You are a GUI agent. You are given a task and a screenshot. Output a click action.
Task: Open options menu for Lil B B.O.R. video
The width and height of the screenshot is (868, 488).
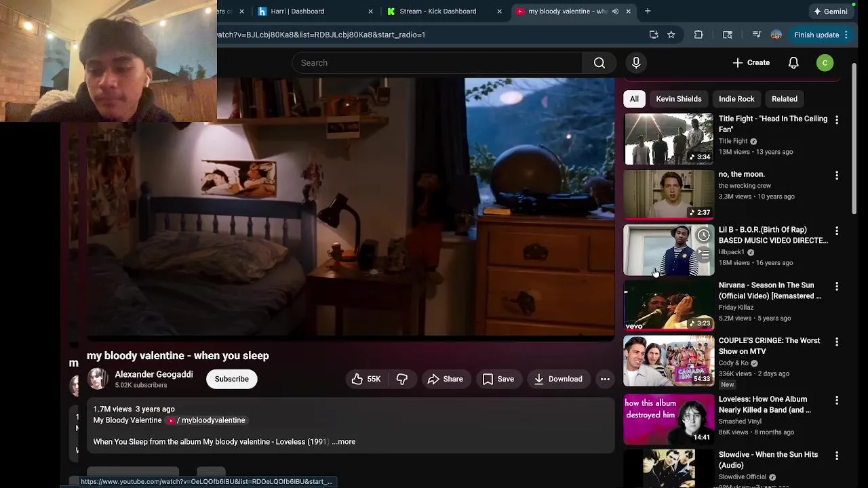coord(837,231)
